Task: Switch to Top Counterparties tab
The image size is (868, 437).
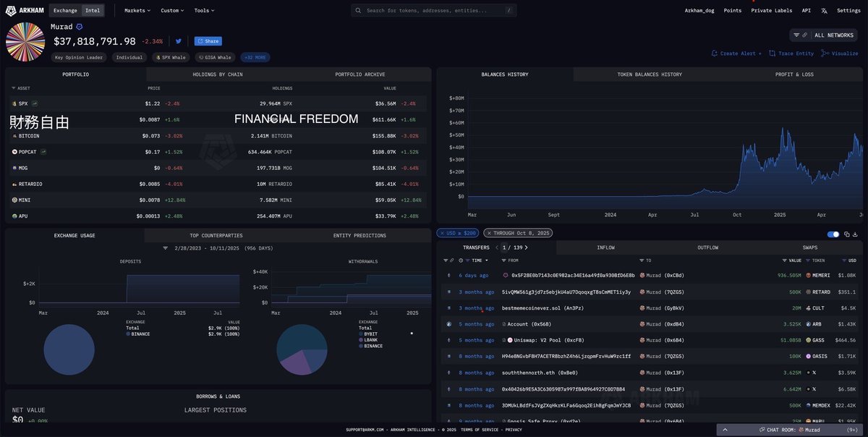Action: coord(216,236)
